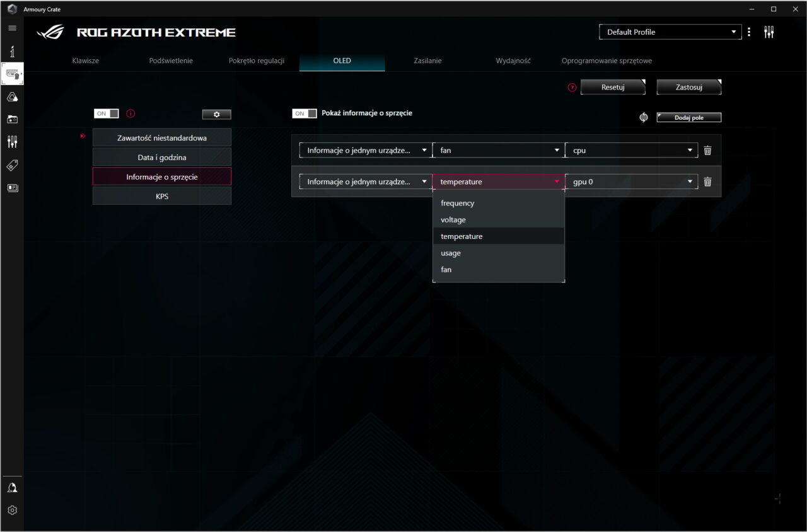Select the OLED tab
The height and width of the screenshot is (532, 807).
pyautogui.click(x=342, y=61)
